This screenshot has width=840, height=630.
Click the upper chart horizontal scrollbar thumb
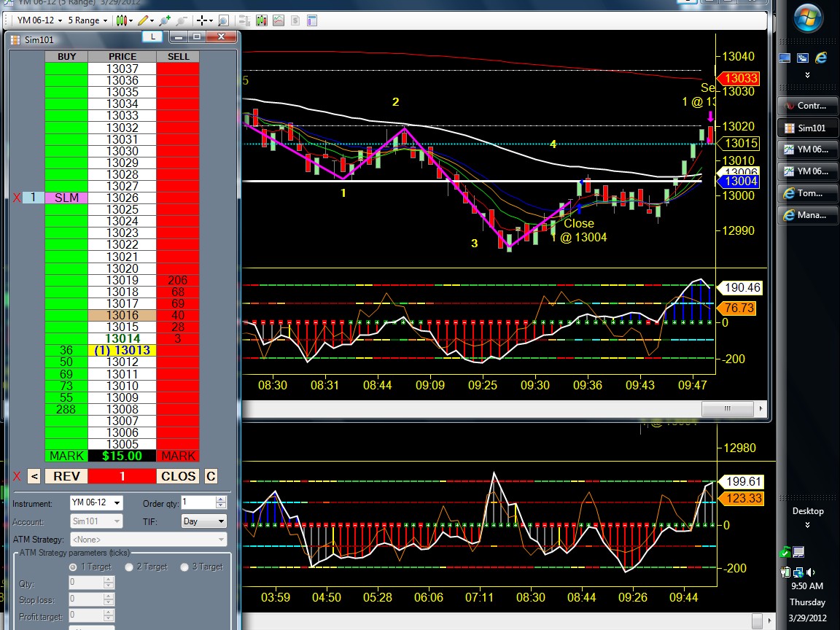[x=727, y=409]
